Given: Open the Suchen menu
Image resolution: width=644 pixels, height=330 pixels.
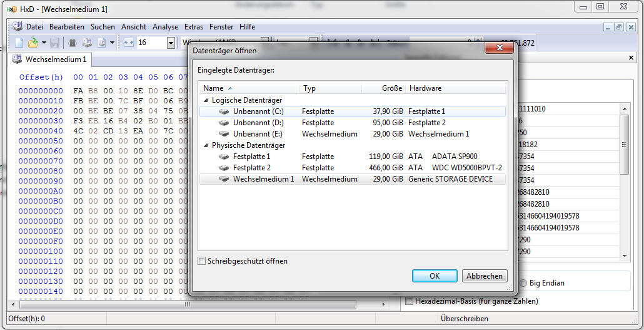Looking at the screenshot, I should pos(103,27).
